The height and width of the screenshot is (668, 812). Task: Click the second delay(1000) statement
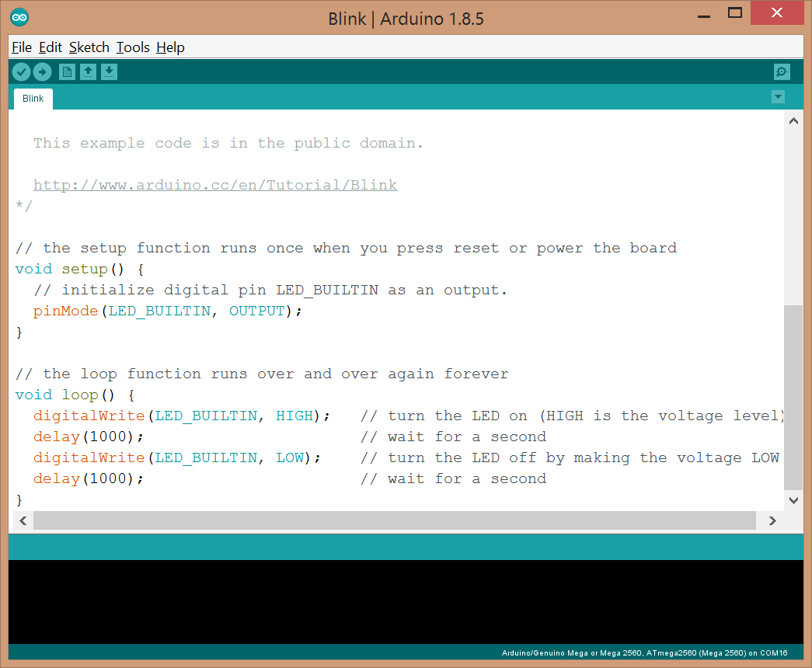pos(88,479)
